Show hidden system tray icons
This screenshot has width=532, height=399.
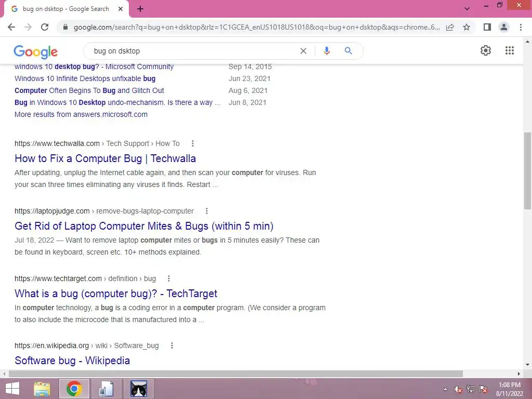coord(445,389)
